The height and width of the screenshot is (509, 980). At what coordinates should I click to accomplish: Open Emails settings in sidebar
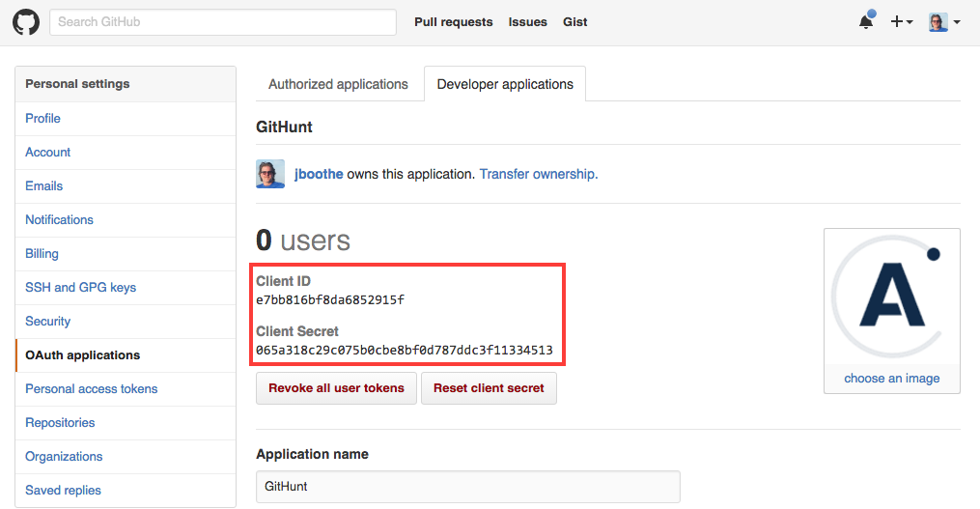click(126, 185)
